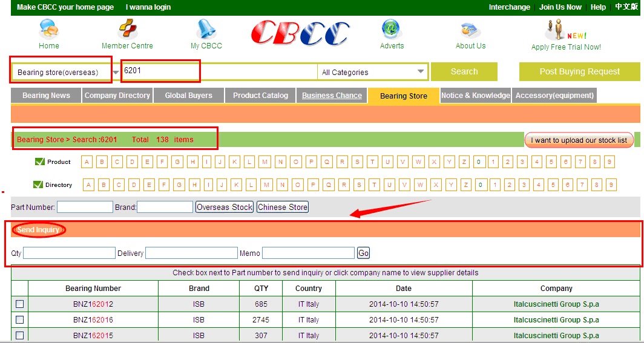Tick the checkbox beside BNZ162015

point(20,335)
